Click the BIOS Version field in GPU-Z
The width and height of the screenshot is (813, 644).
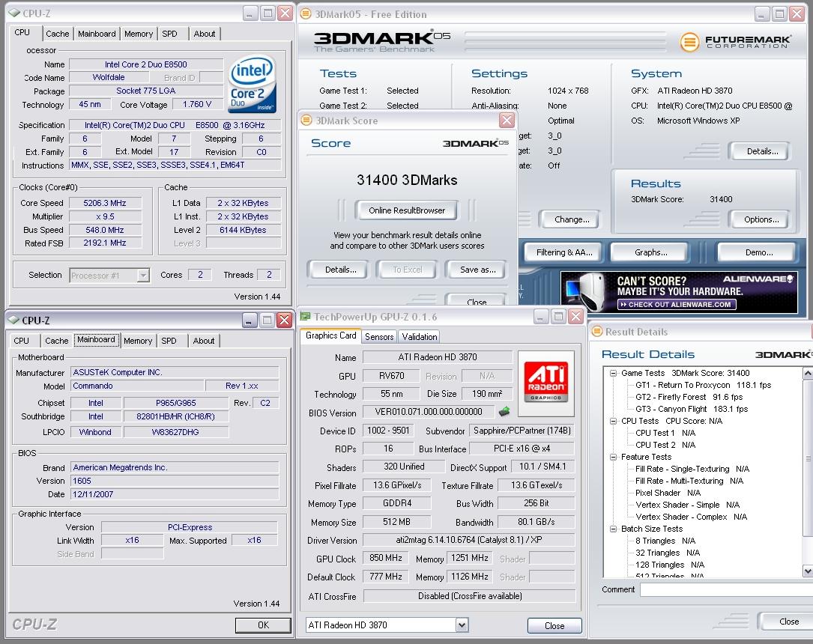click(429, 412)
